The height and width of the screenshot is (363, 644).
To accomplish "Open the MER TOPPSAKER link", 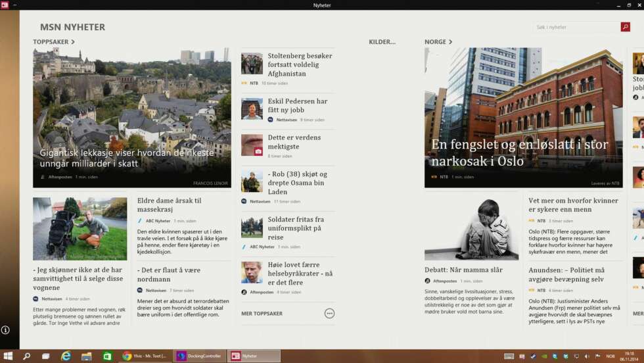I will pos(262,314).
